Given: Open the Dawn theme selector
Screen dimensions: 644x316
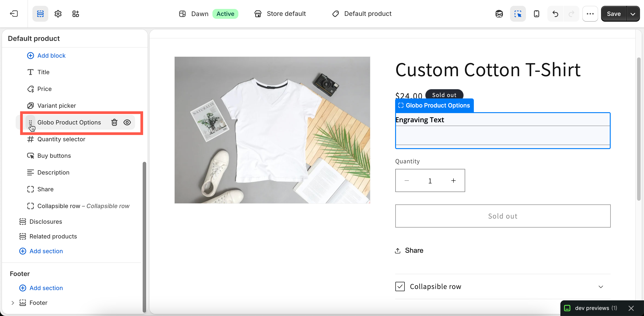Looking at the screenshot, I should tap(208, 14).
